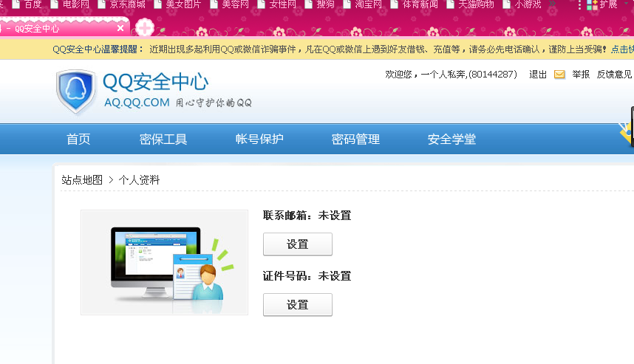Open the 小游戏 bookmark
The width and height of the screenshot is (634, 364).
pos(523,4)
